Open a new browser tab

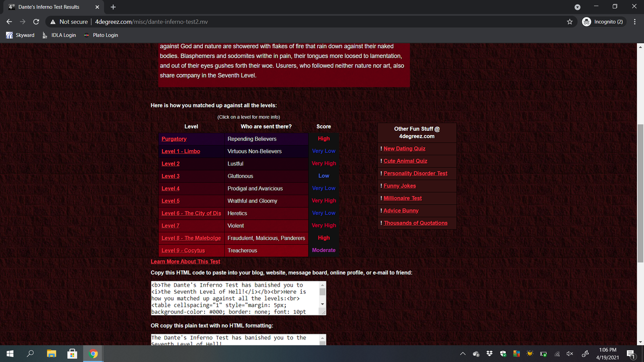coord(113,7)
